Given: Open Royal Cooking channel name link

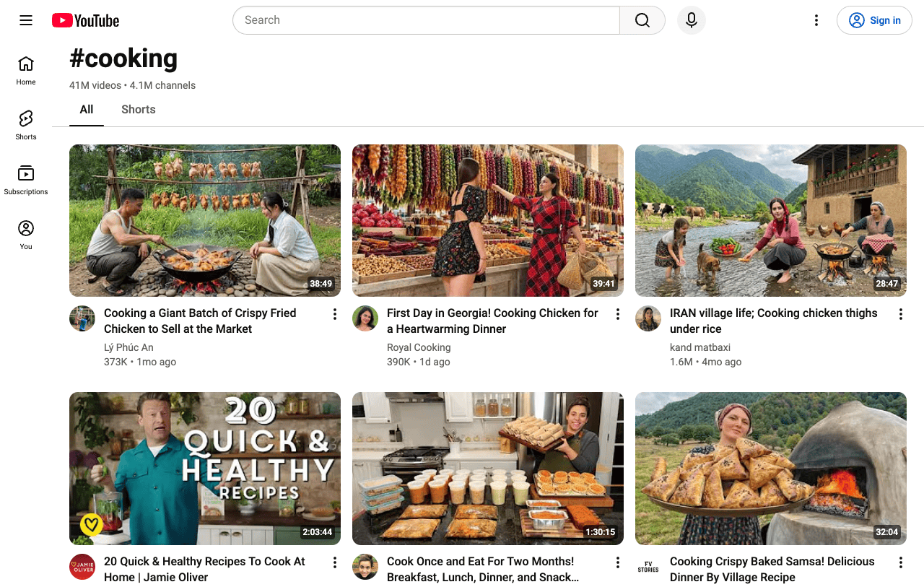Looking at the screenshot, I should coord(419,347).
